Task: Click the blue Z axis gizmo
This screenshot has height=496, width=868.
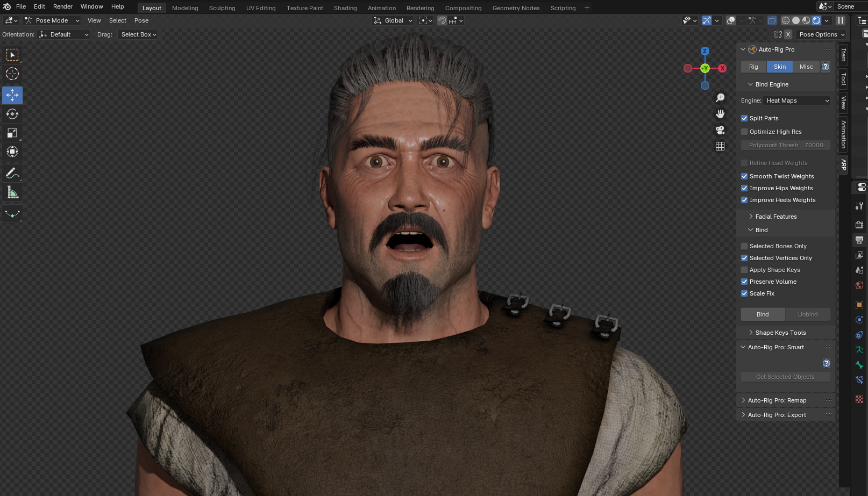Action: [x=705, y=51]
